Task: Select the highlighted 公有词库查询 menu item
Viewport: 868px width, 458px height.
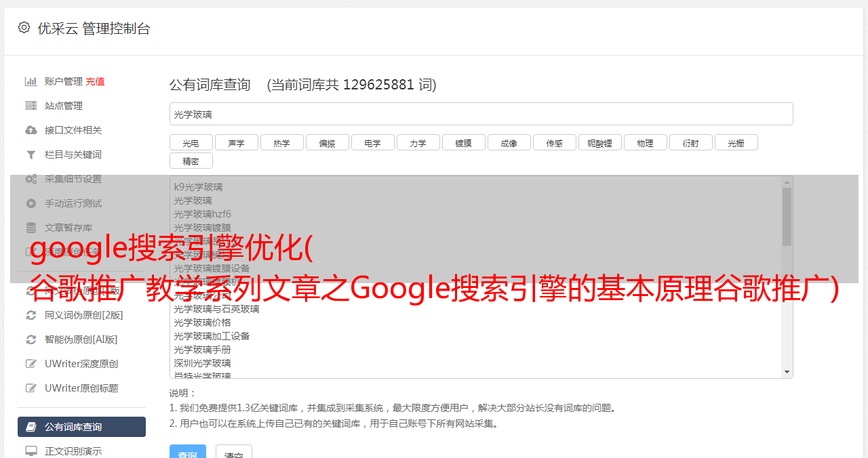Action: pyautogui.click(x=81, y=427)
